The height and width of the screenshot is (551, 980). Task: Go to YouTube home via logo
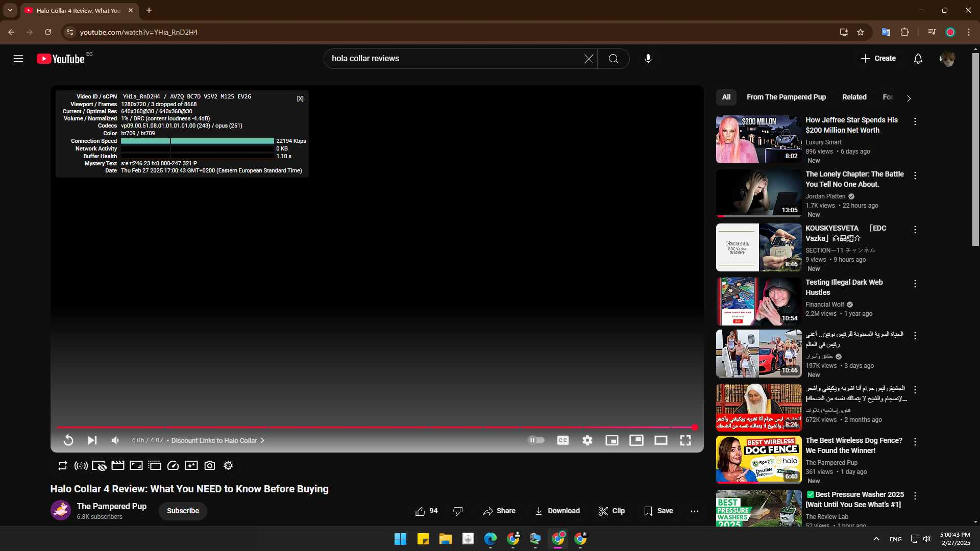pyautogui.click(x=61, y=59)
